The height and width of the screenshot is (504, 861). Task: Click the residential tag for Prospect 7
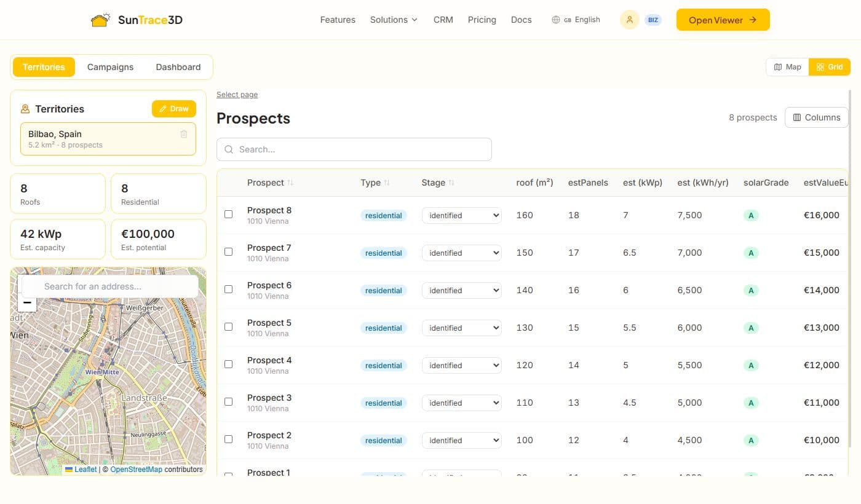click(x=384, y=253)
